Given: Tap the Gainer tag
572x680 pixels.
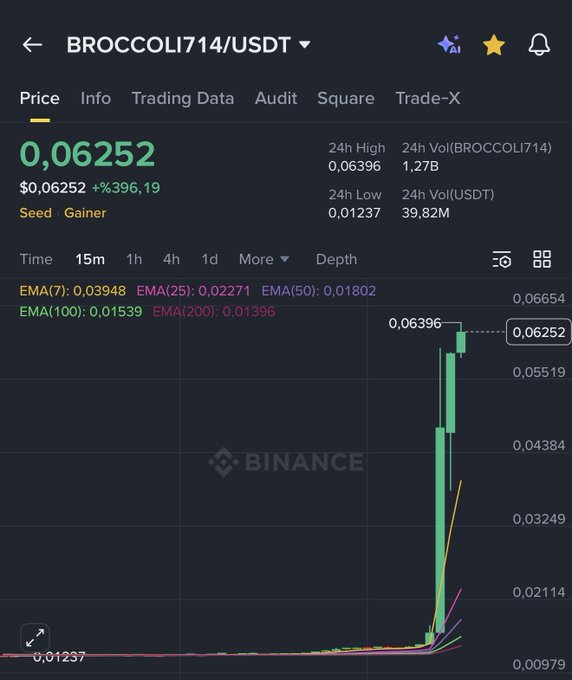Looking at the screenshot, I should [85, 213].
